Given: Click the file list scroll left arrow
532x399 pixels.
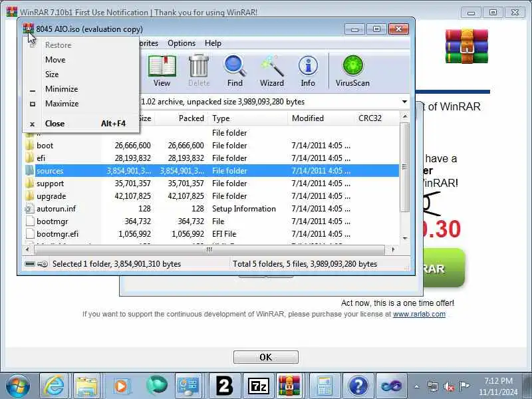Looking at the screenshot, I should (x=27, y=250).
